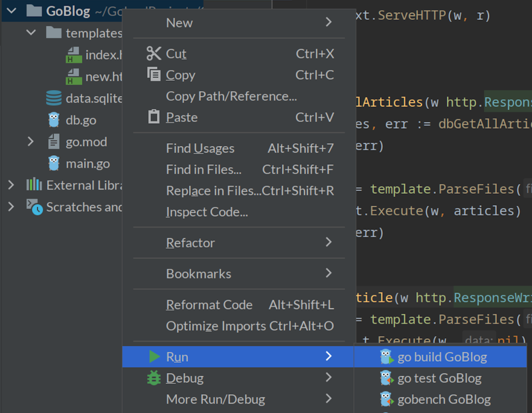The height and width of the screenshot is (413, 532).
Task: Open Find in Files from menu
Action: [239, 169]
